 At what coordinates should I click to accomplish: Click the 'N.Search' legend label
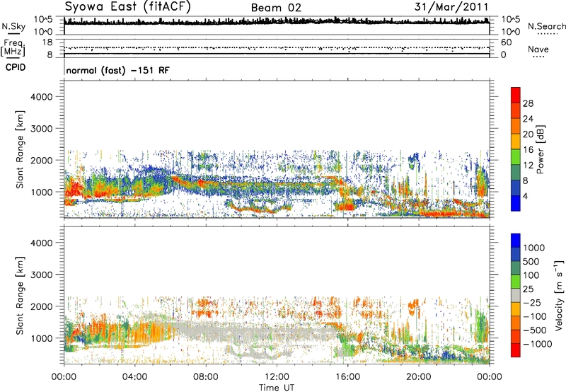(546, 26)
